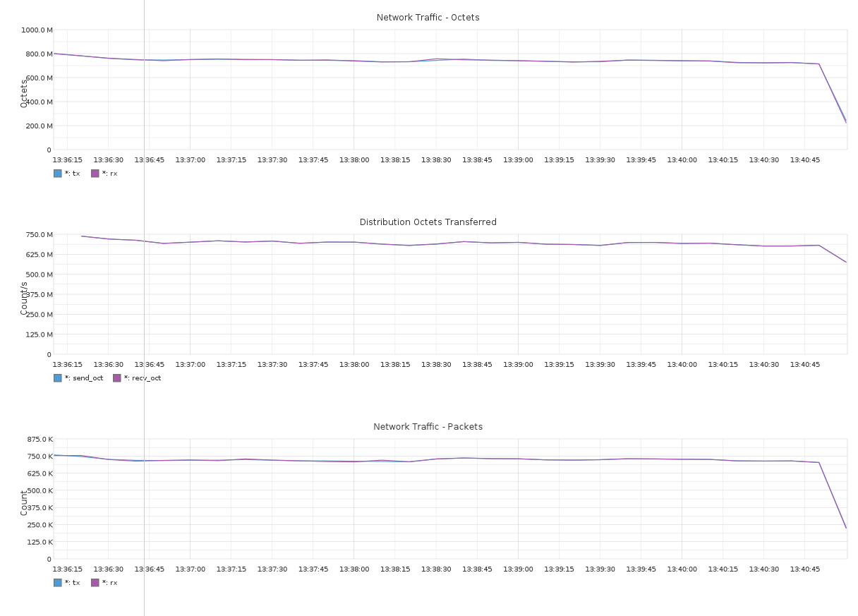Image resolution: width=858 pixels, height=616 pixels.
Task: Click the '13:36:45' time label under Packets chart
Action: [x=150, y=569]
